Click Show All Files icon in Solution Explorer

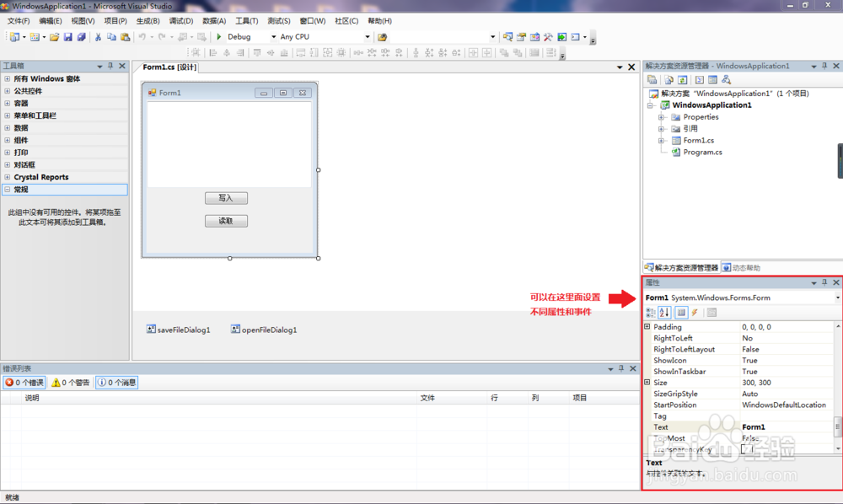pos(668,79)
